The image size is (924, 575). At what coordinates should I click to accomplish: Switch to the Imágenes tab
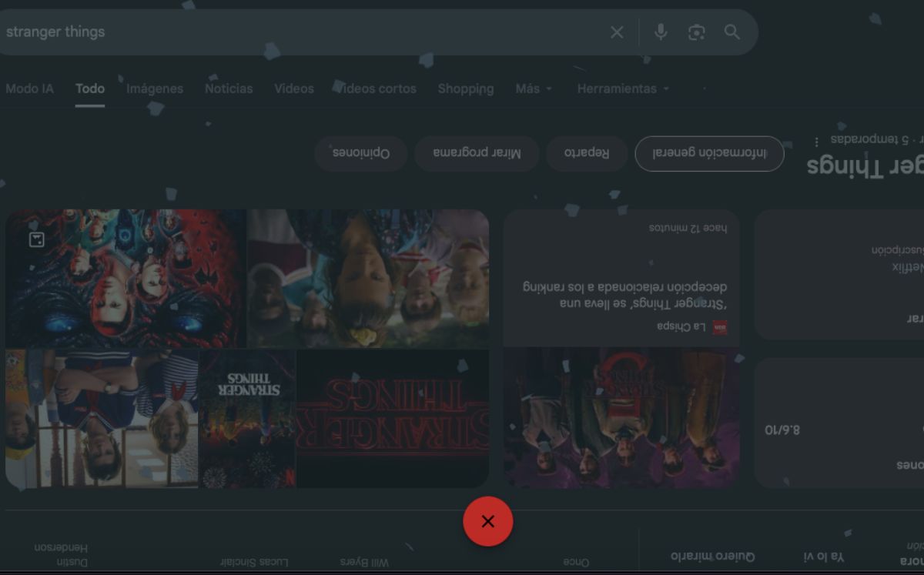click(x=154, y=89)
